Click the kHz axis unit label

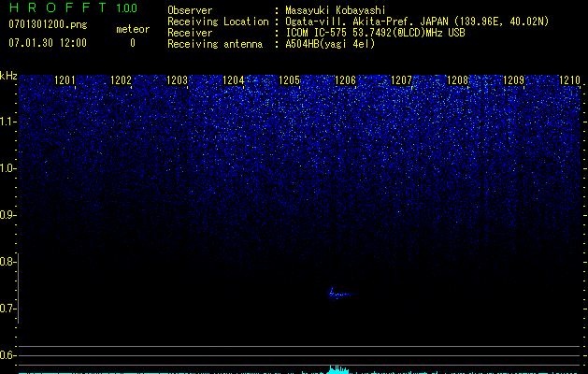click(x=8, y=76)
